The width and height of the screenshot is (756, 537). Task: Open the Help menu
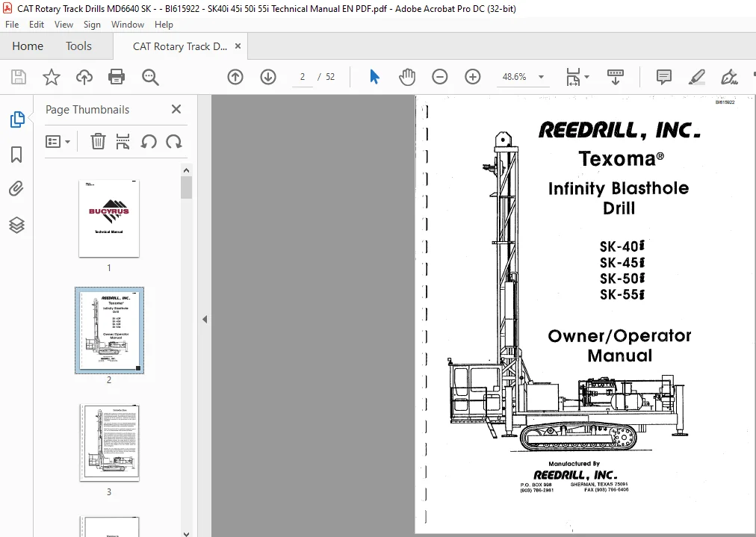164,25
